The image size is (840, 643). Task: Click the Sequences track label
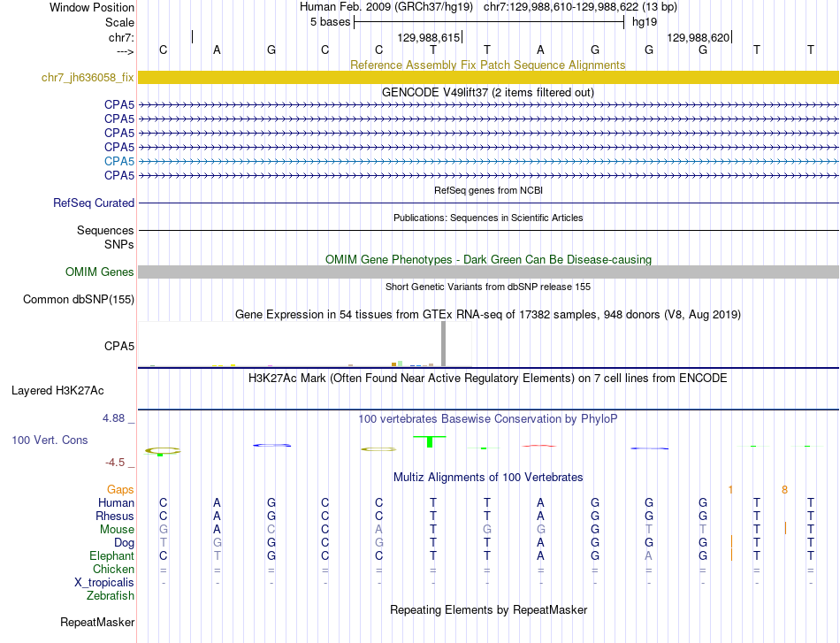coord(105,231)
